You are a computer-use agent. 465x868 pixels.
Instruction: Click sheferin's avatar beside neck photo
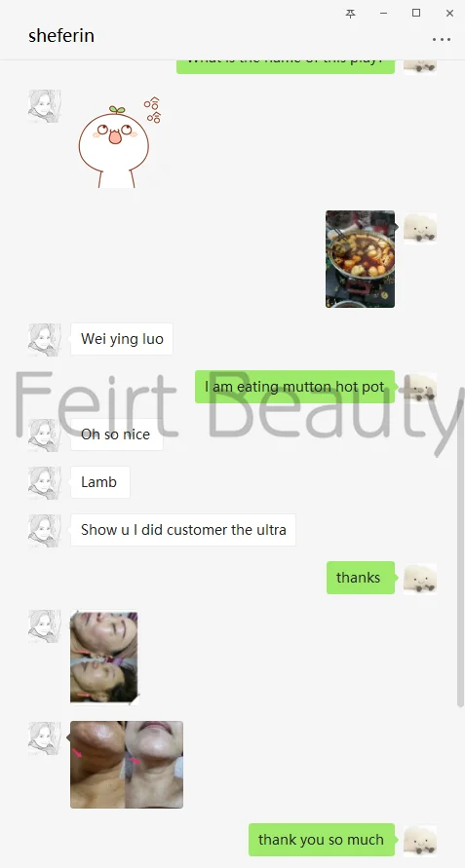(44, 737)
